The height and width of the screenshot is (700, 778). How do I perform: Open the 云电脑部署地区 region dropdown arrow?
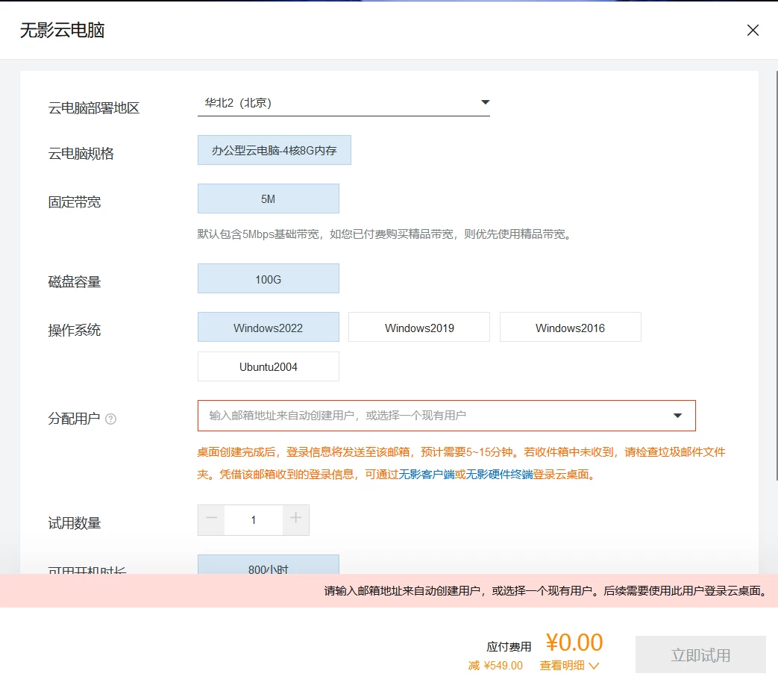click(485, 102)
